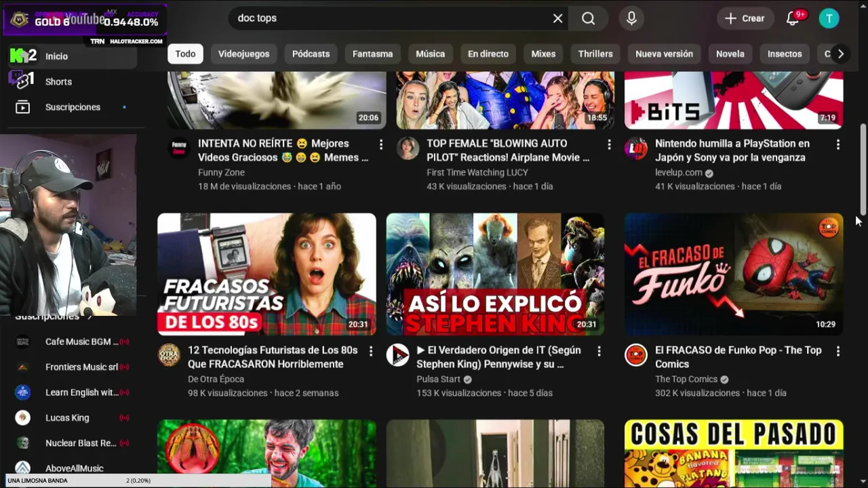Play Fracasos Futuristas de los 80s thumbnail

pyautogui.click(x=267, y=274)
